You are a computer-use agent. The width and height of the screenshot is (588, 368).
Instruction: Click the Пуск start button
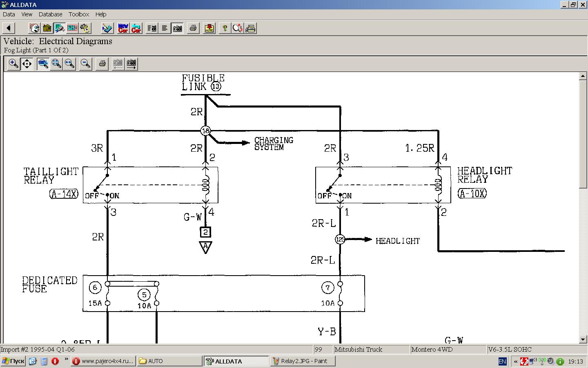tap(13, 361)
